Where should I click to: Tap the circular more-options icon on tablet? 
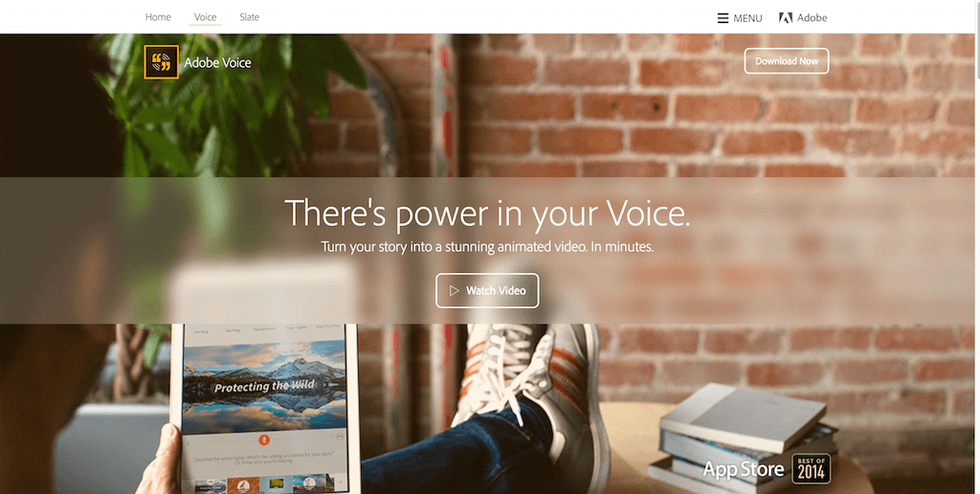(x=340, y=437)
